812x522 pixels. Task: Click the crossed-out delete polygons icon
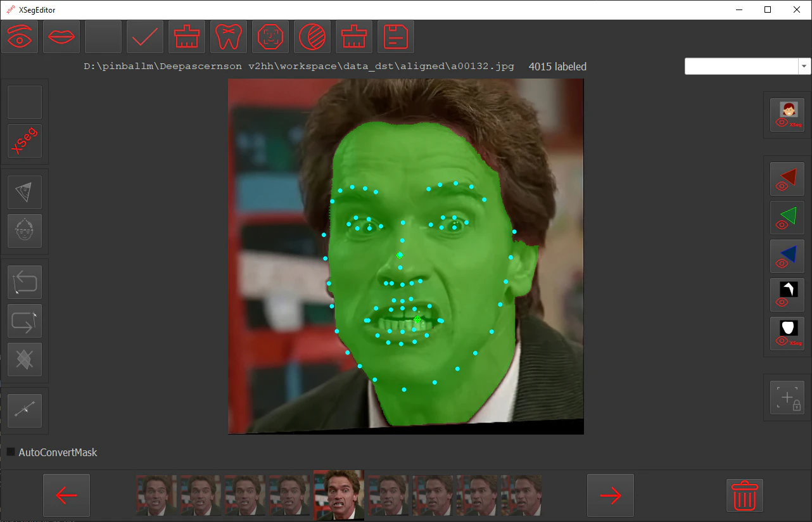25,359
